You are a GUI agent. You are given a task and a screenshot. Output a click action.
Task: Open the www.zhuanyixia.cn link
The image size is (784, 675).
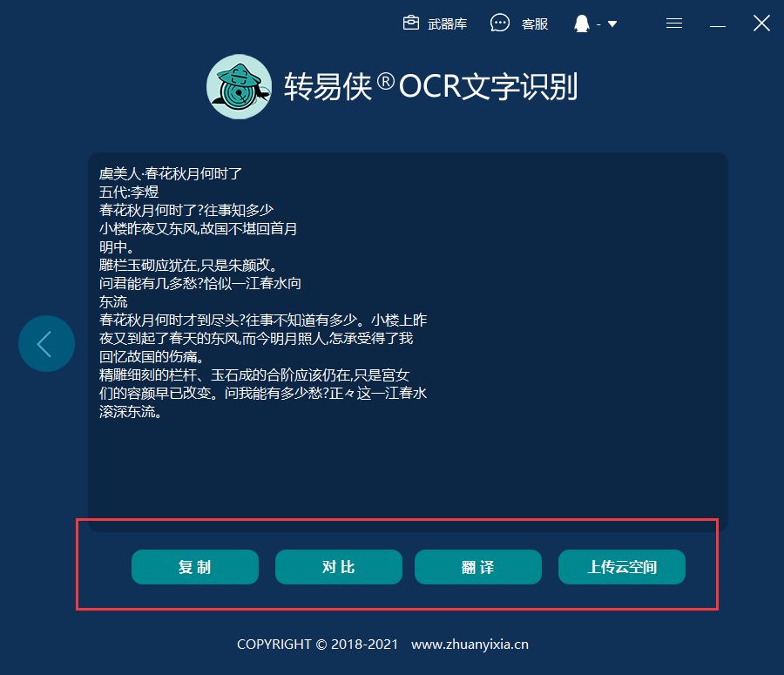click(x=470, y=644)
